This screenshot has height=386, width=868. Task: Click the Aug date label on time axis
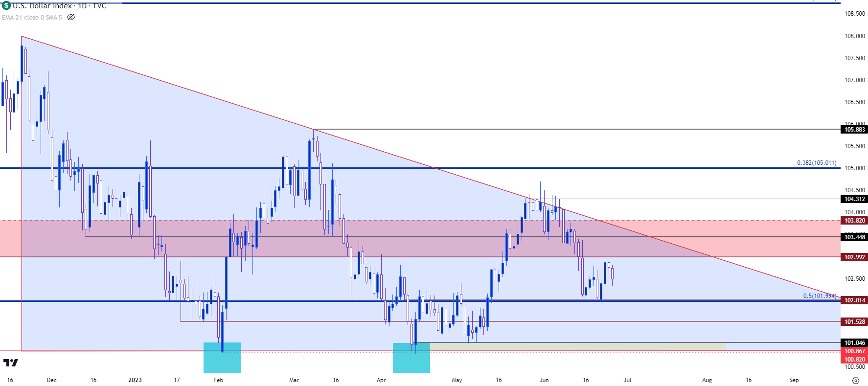[707, 380]
